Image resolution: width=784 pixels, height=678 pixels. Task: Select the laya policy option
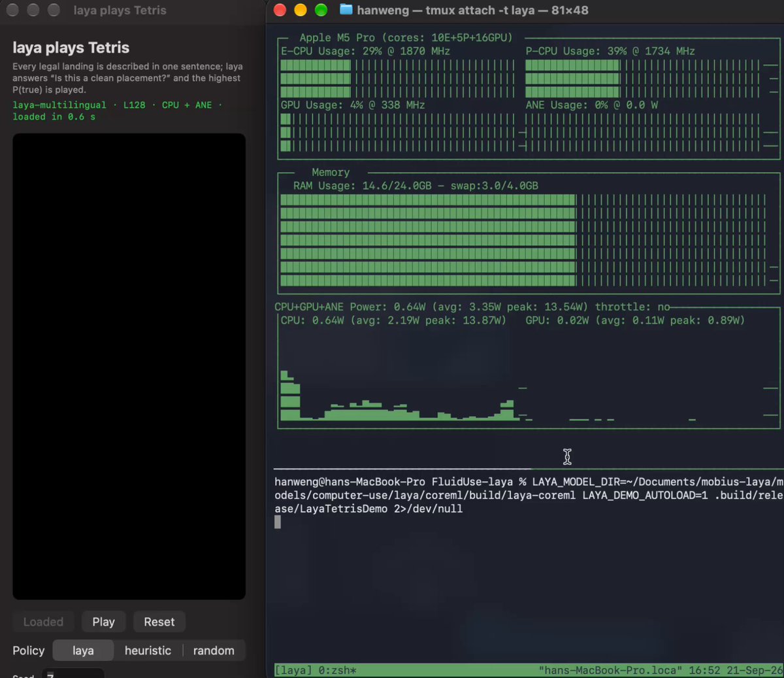(83, 651)
